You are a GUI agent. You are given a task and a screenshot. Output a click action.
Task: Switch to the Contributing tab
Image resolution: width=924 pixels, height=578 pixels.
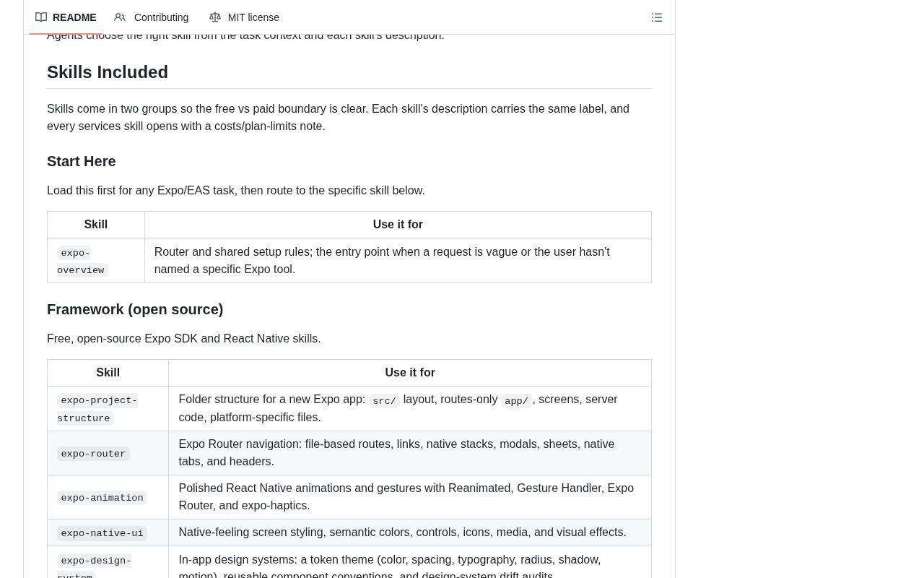click(x=151, y=17)
